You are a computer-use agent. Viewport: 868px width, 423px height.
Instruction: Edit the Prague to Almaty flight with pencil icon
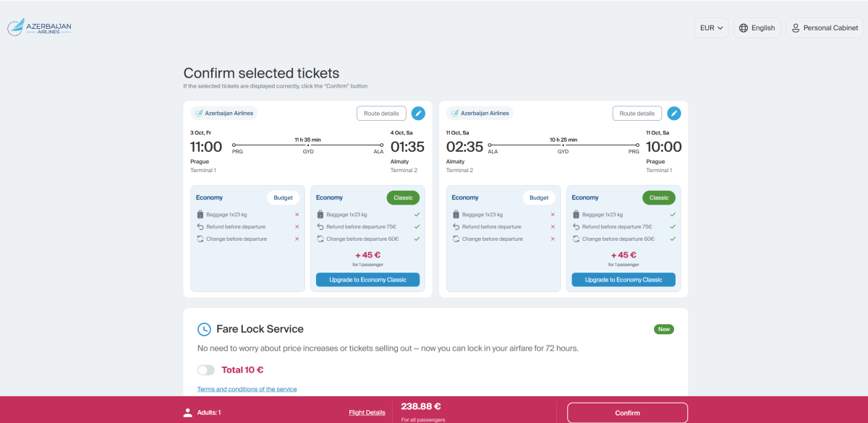418,114
